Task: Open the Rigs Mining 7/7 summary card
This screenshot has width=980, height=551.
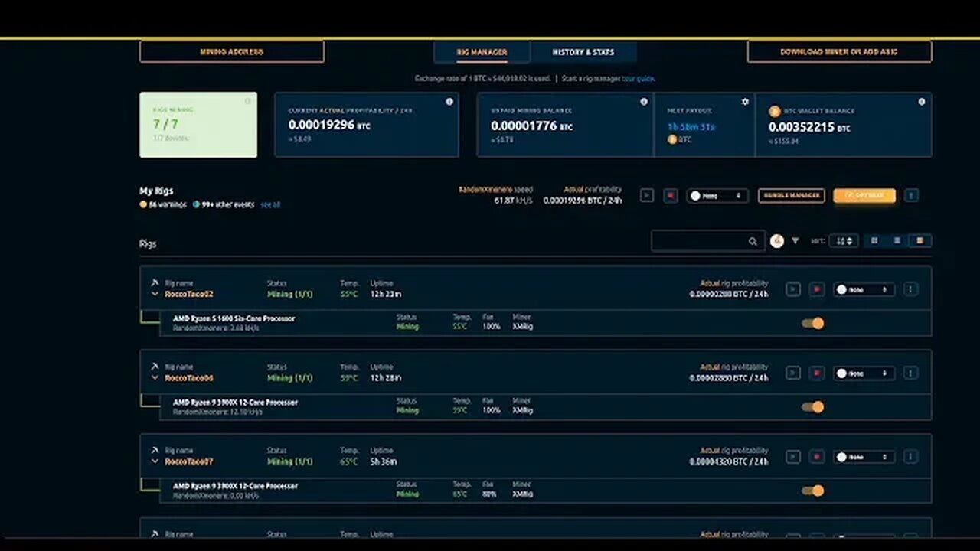Action: 198,125
